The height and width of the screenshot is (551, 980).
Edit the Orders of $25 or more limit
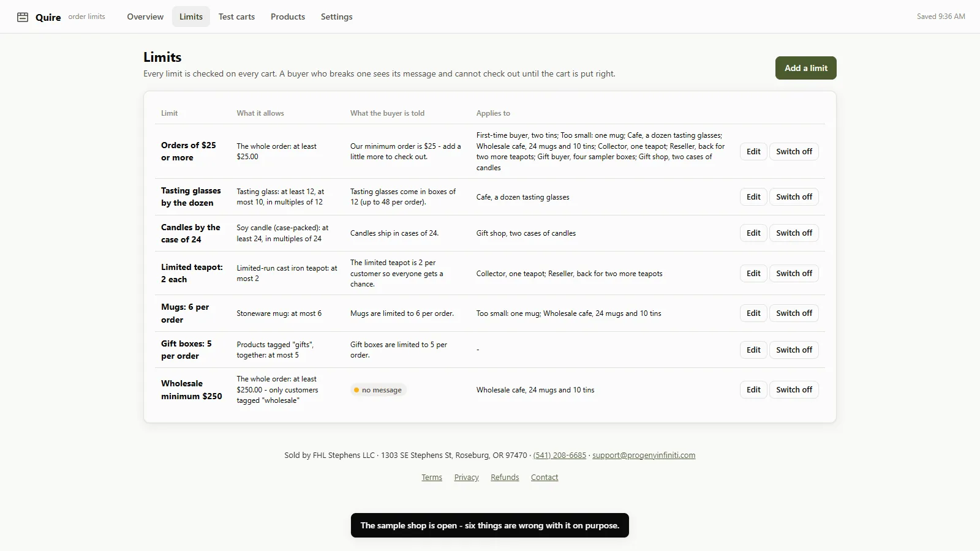753,151
